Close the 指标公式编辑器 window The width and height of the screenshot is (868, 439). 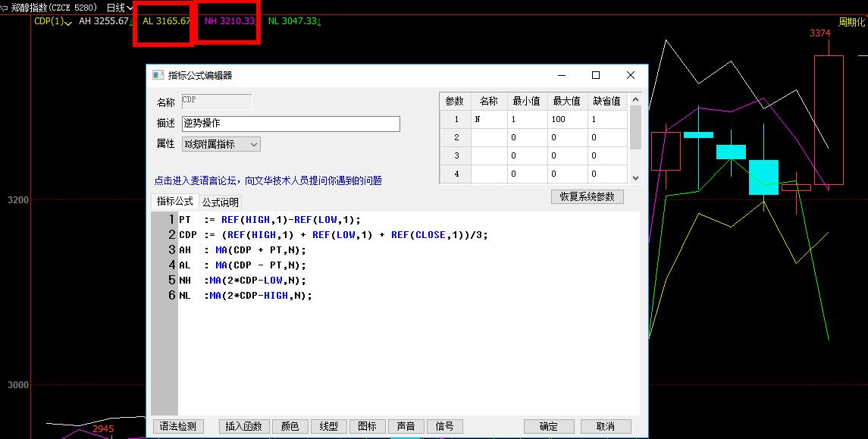(631, 75)
